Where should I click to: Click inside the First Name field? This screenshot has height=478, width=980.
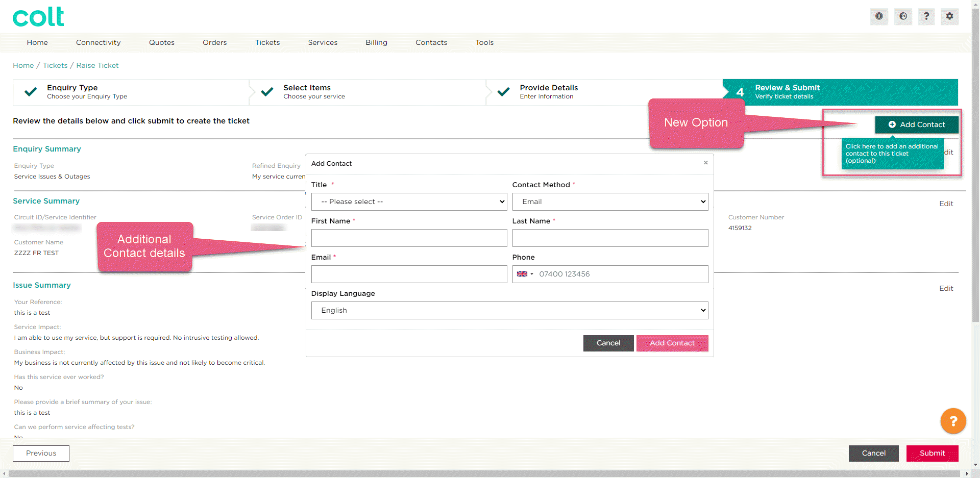408,238
